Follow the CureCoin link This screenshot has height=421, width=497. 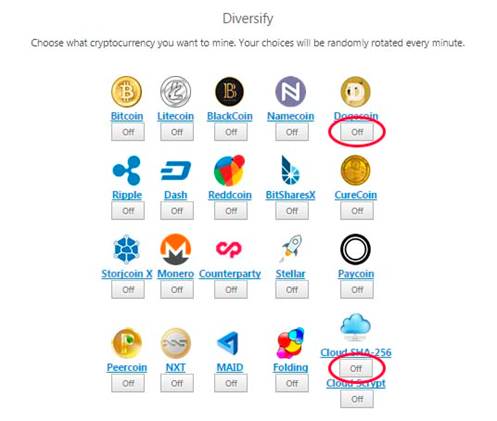(356, 195)
